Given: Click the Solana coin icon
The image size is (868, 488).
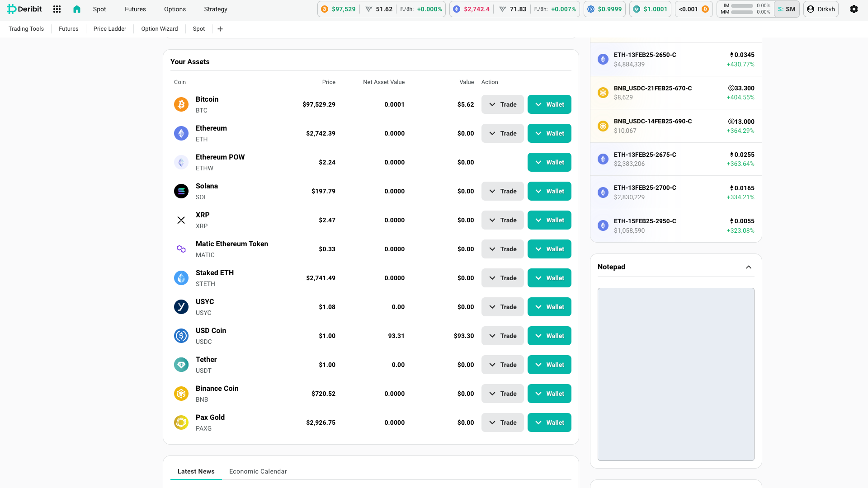Looking at the screenshot, I should click(x=181, y=191).
